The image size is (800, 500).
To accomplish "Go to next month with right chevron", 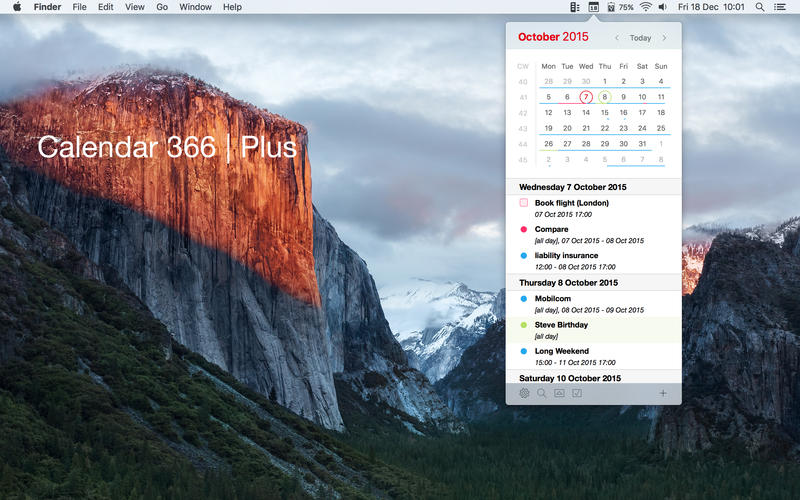I will [664, 38].
